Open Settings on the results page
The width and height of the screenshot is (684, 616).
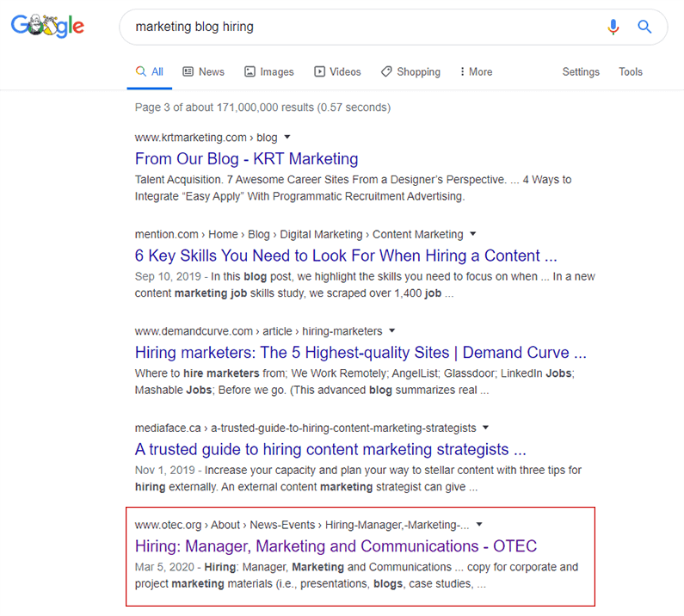pyautogui.click(x=581, y=71)
